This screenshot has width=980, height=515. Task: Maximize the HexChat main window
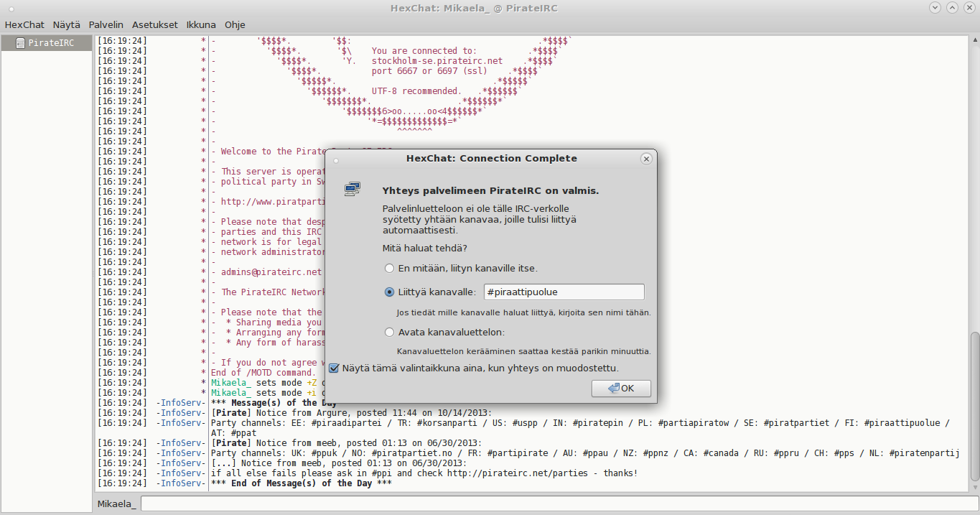(x=952, y=8)
